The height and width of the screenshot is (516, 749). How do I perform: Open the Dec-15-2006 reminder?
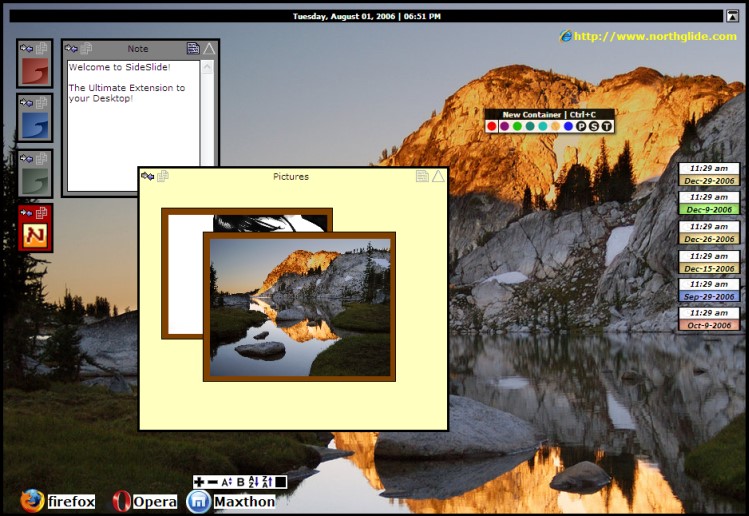tap(709, 262)
